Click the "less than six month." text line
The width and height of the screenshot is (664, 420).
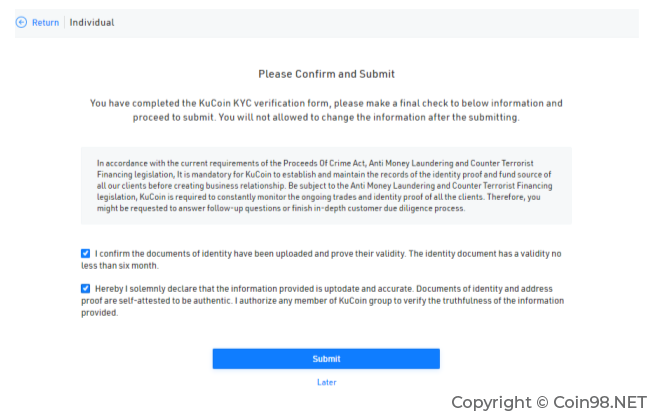pos(120,266)
